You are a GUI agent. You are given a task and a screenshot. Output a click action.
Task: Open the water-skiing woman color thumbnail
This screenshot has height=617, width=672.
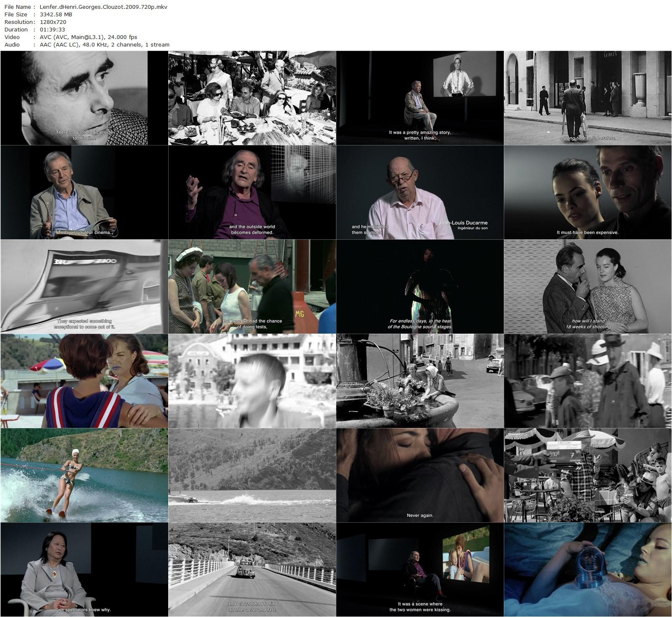pos(84,475)
